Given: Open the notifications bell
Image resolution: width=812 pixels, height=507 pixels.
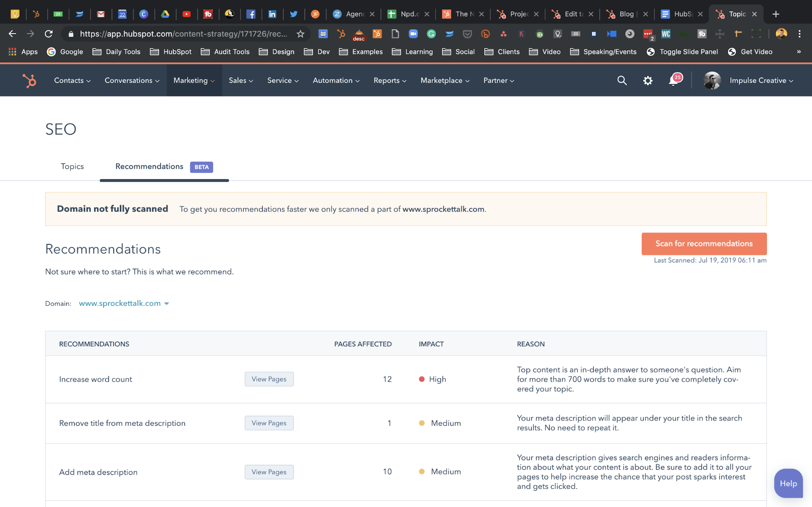Looking at the screenshot, I should pos(673,80).
